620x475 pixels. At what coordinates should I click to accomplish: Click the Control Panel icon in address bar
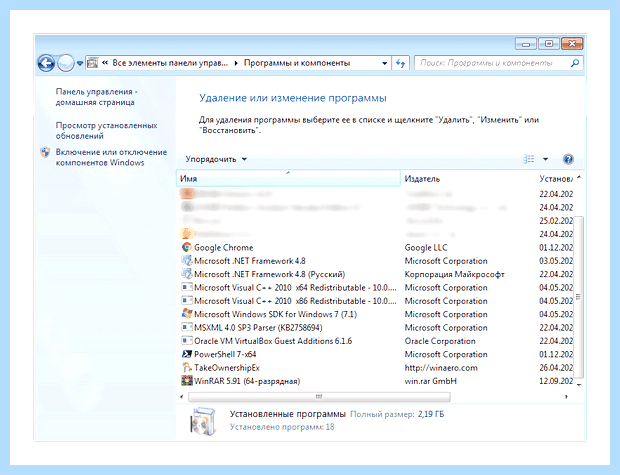[x=92, y=63]
